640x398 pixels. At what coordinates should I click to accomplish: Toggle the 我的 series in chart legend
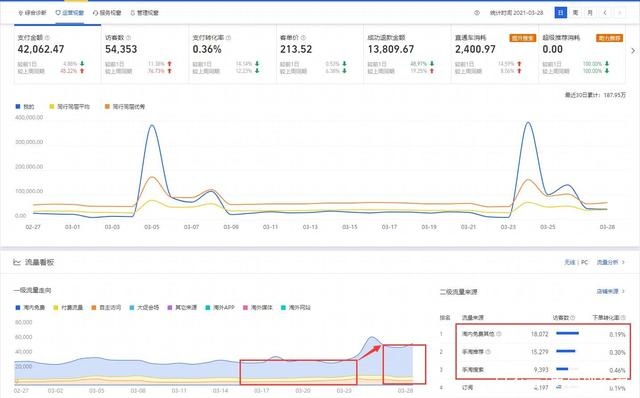tap(25, 107)
